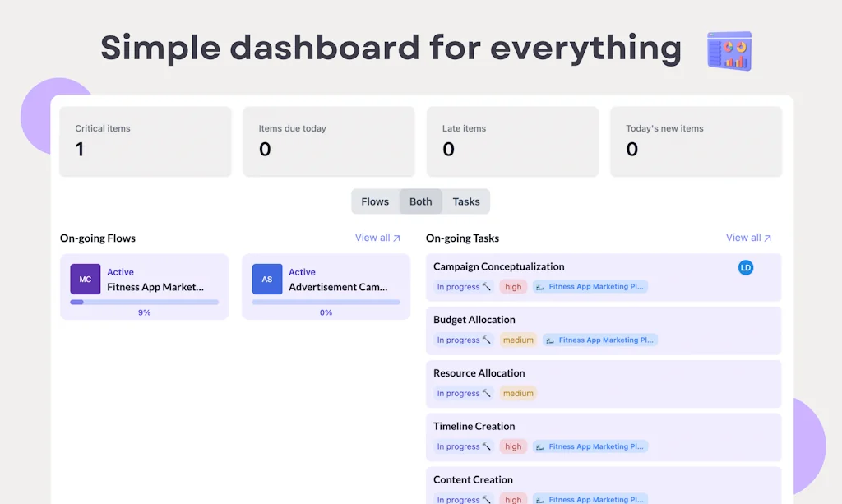842x504 pixels.
Task: Switch to the Tasks tab
Action: tap(466, 201)
